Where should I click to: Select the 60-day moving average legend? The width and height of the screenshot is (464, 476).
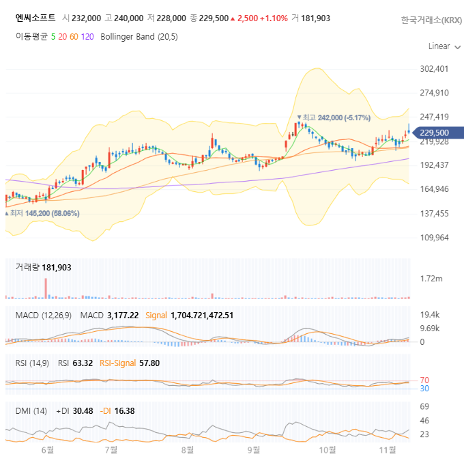click(74, 37)
